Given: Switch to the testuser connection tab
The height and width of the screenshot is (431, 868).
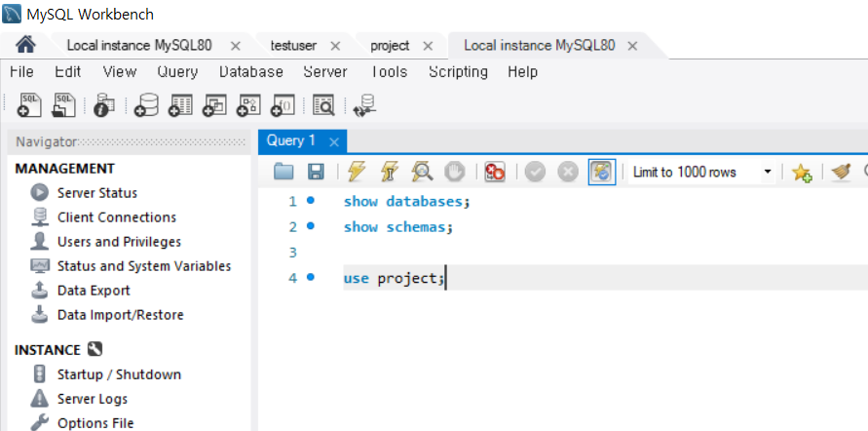Looking at the screenshot, I should (x=293, y=46).
